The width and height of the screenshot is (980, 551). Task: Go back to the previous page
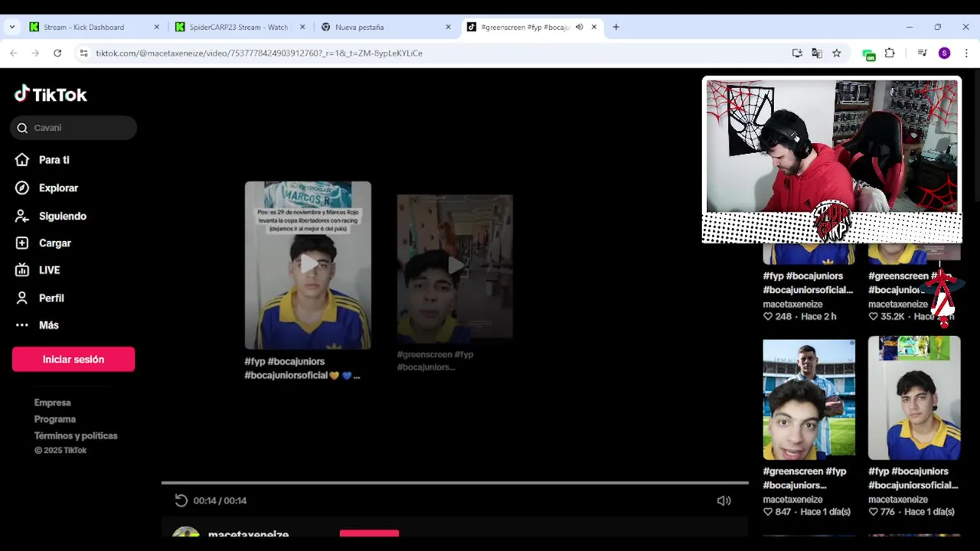[x=13, y=53]
